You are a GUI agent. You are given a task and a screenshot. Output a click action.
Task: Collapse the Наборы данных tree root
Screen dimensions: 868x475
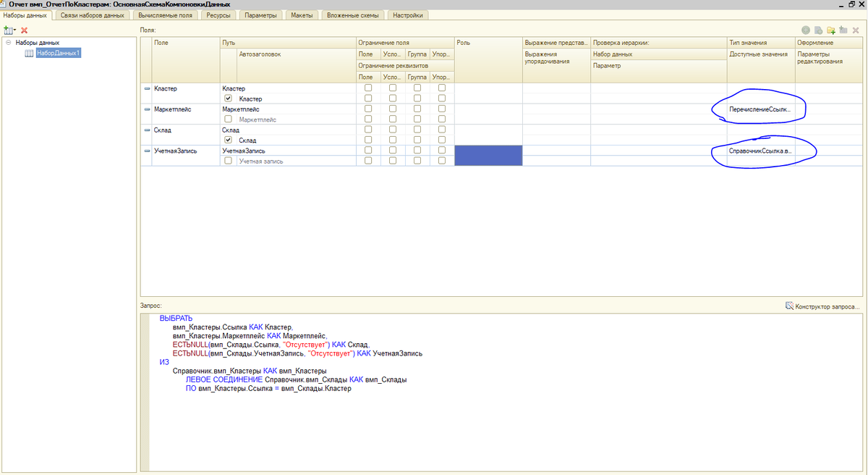point(8,43)
